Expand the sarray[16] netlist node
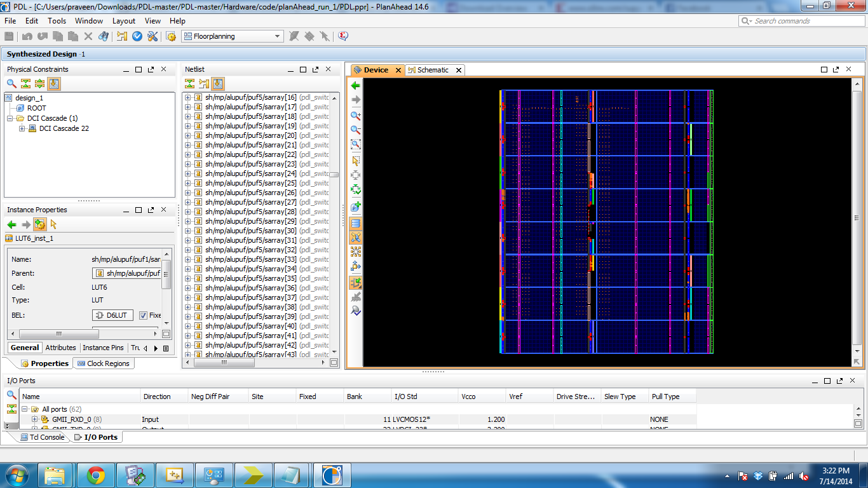The width and height of the screenshot is (868, 488). [x=188, y=97]
